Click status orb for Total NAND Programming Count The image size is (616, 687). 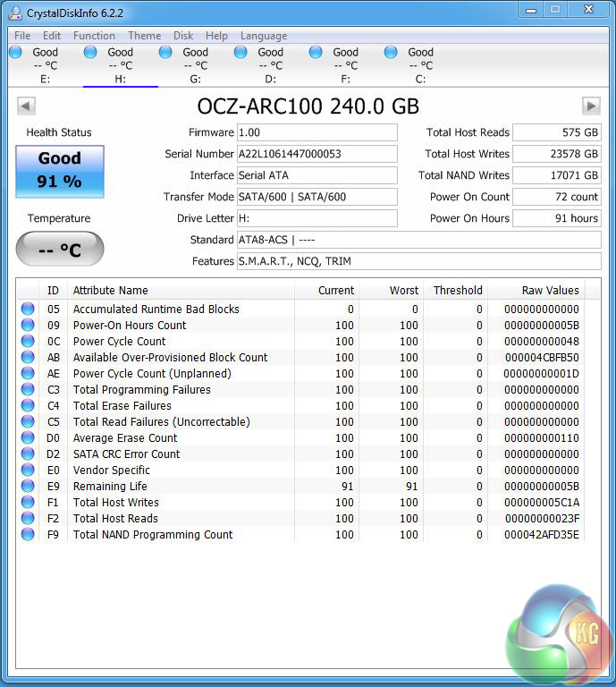(28, 534)
